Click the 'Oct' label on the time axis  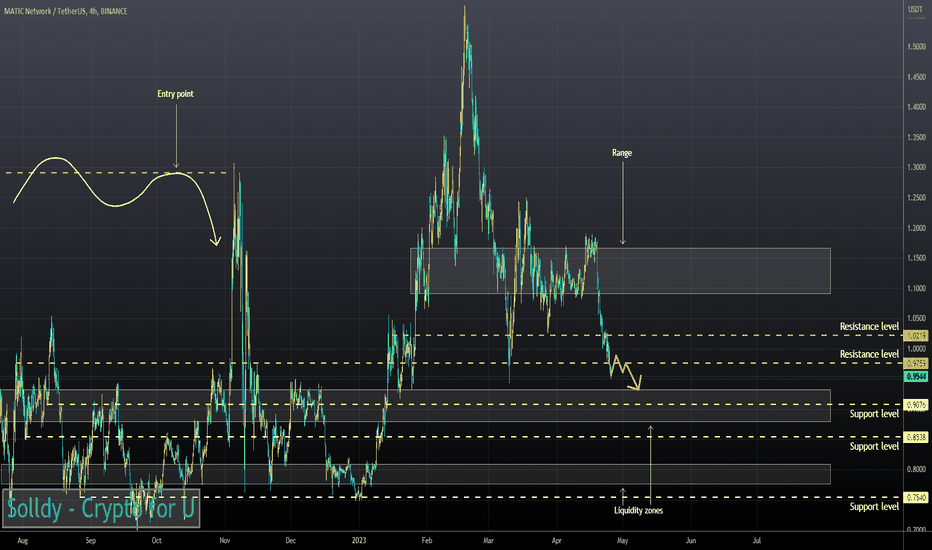(156, 541)
